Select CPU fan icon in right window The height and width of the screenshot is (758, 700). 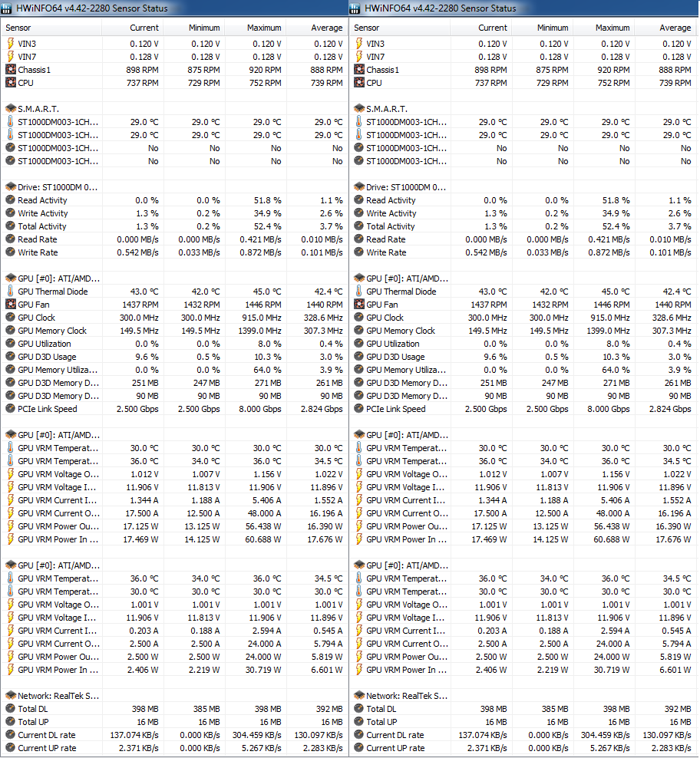tap(359, 83)
